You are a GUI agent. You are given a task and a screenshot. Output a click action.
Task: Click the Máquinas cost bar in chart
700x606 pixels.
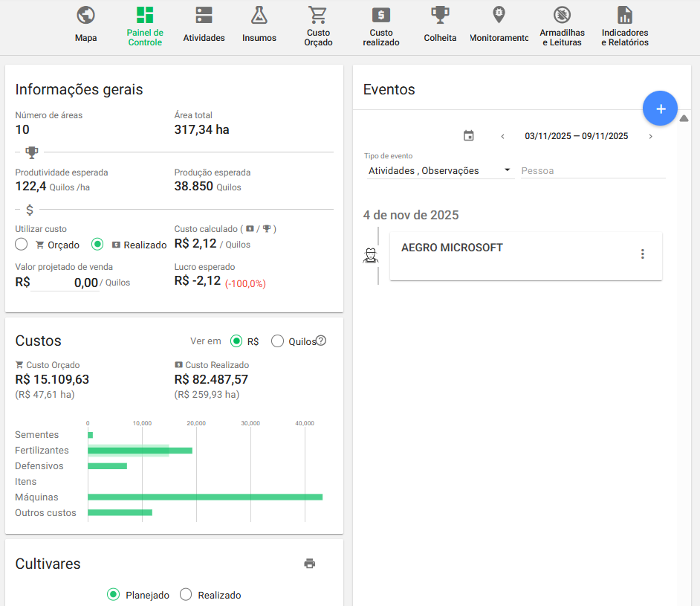pos(204,497)
